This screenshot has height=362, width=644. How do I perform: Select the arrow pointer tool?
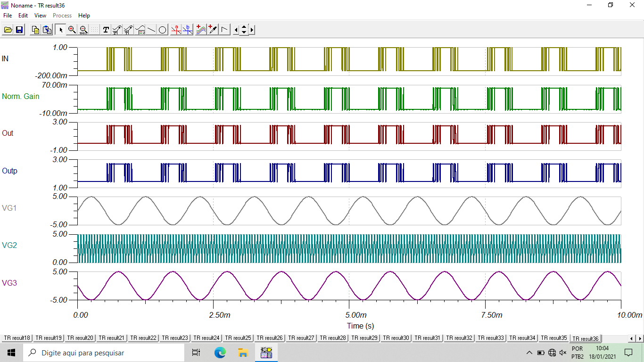[x=61, y=30]
